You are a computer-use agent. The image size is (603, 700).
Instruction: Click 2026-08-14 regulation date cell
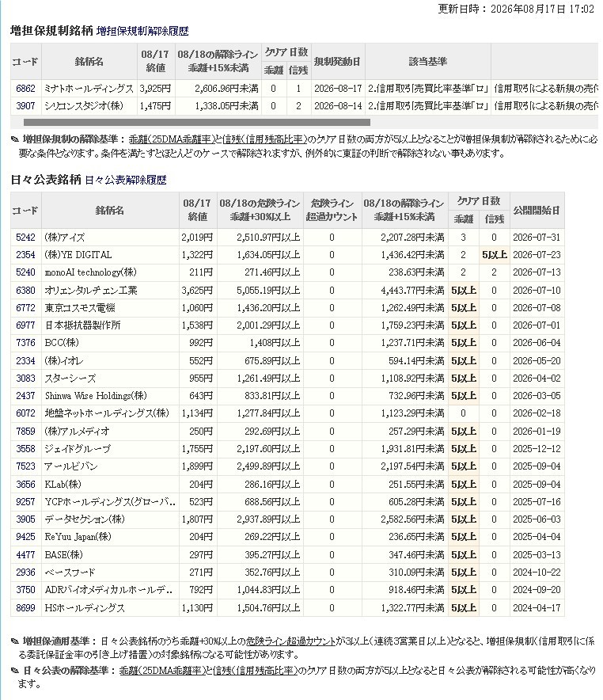click(338, 106)
